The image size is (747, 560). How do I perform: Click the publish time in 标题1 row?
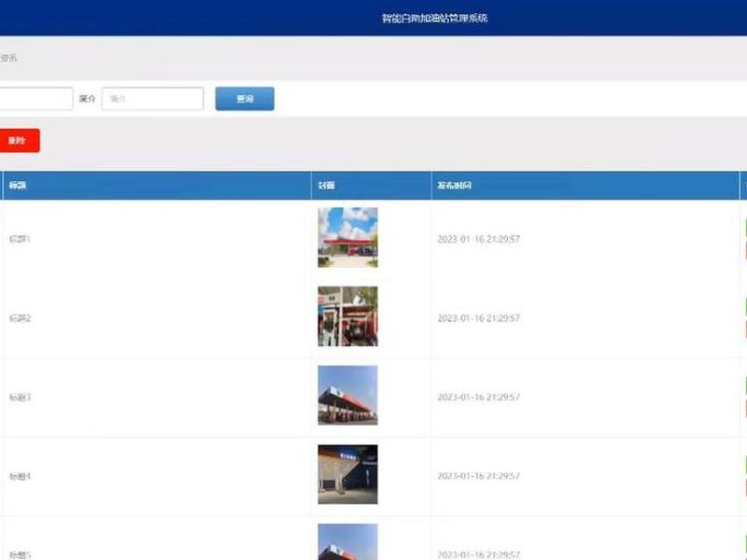point(478,239)
